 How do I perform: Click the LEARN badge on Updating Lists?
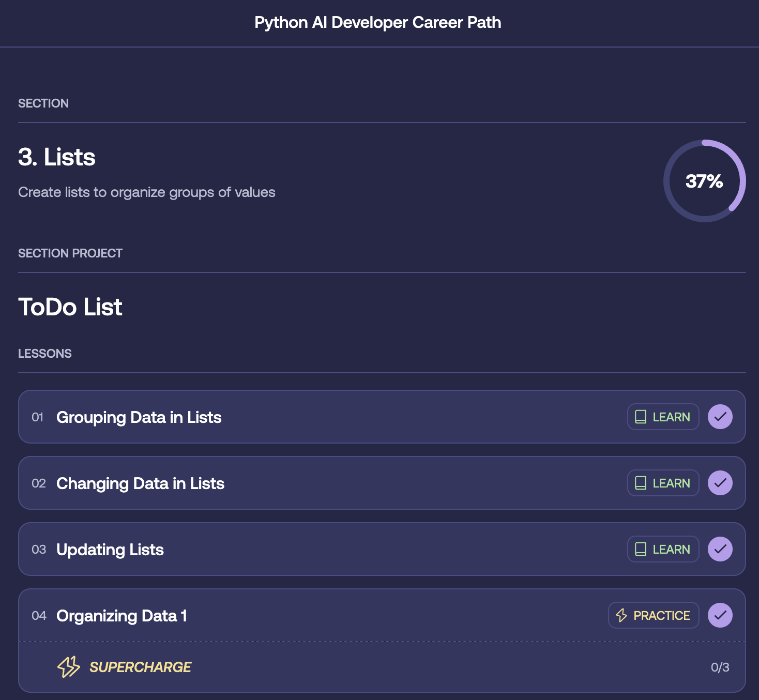coord(663,550)
